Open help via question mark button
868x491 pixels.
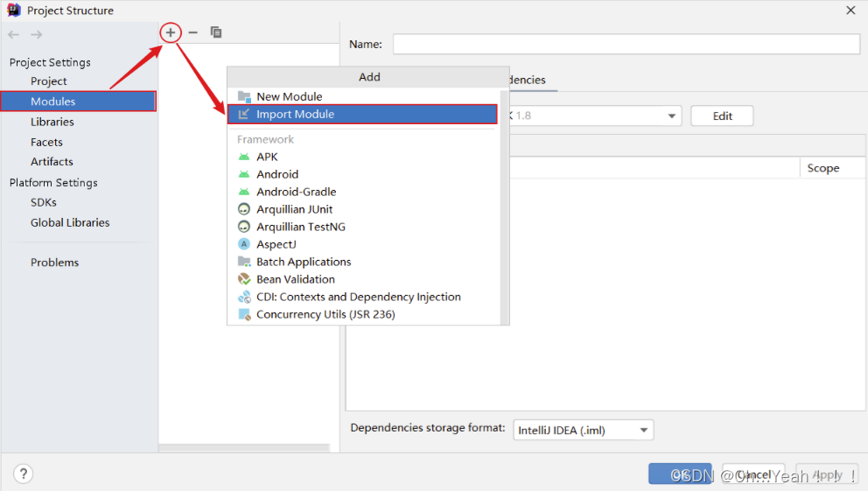click(x=24, y=473)
